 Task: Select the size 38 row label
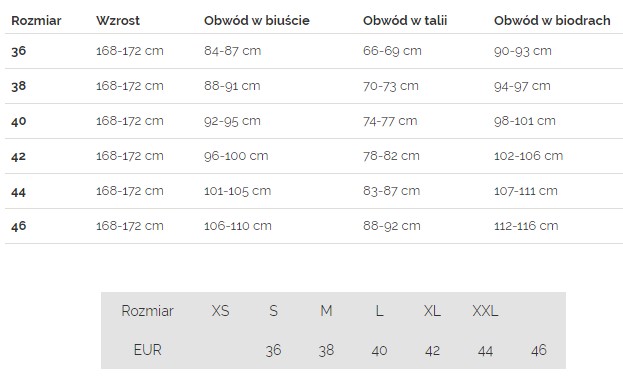(19, 86)
